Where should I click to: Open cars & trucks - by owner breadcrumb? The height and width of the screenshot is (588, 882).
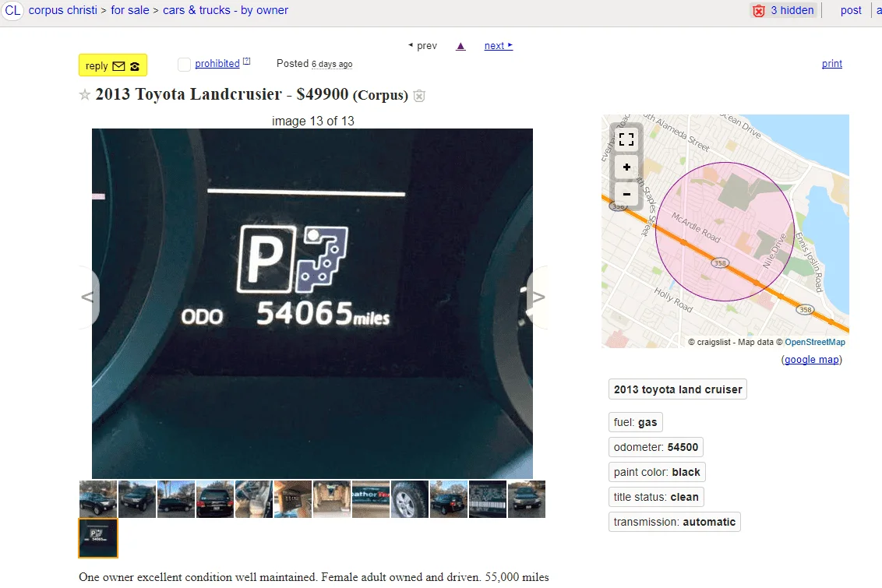(x=225, y=10)
